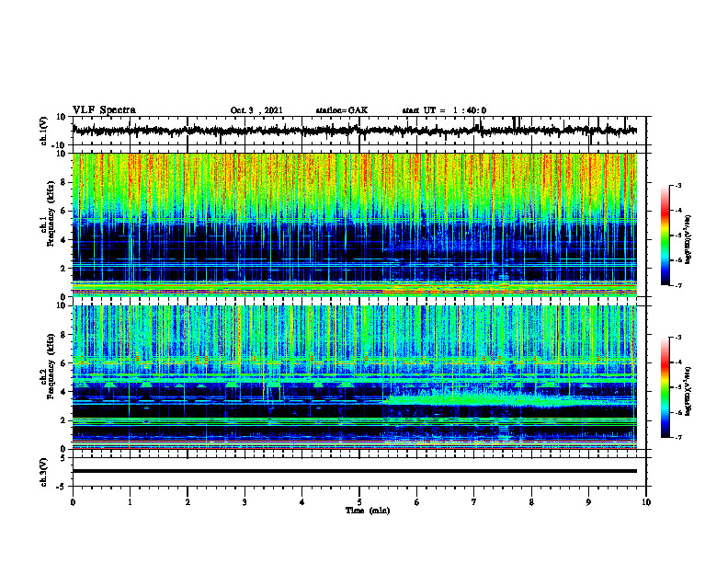
Task: Click time axis tick label "0"
Action: 73,502
